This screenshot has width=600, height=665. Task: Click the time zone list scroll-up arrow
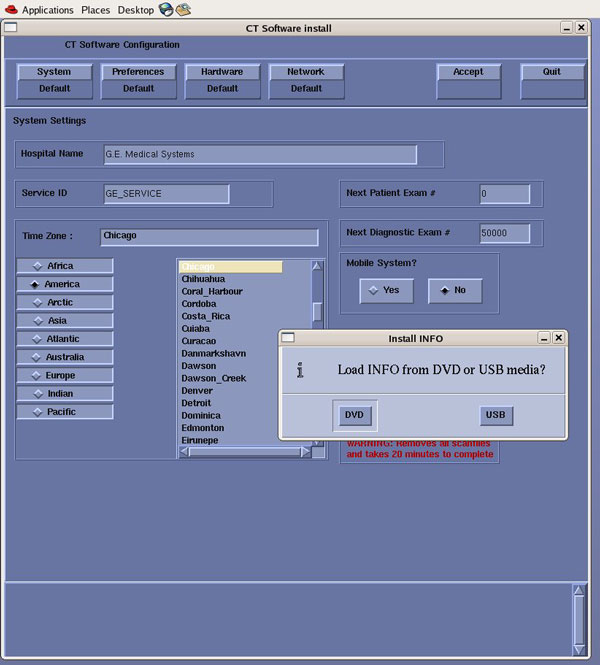pos(317,267)
